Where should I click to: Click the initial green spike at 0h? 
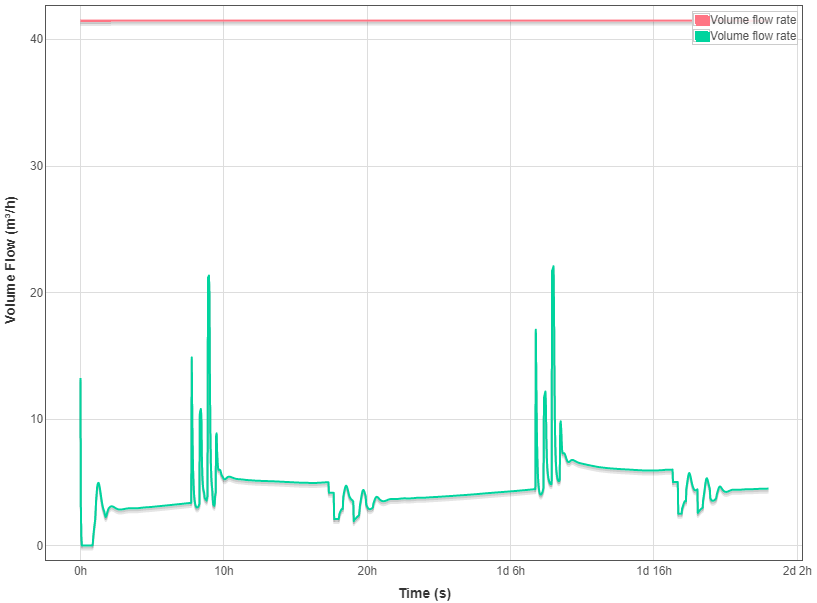coord(80,381)
